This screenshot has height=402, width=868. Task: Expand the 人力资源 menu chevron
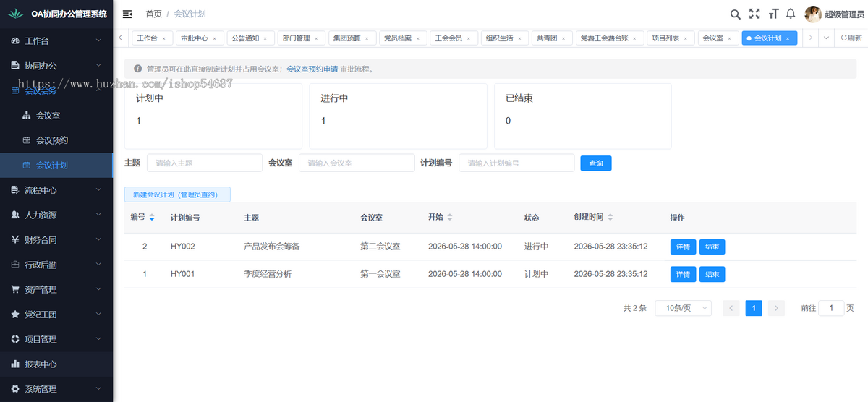point(99,215)
